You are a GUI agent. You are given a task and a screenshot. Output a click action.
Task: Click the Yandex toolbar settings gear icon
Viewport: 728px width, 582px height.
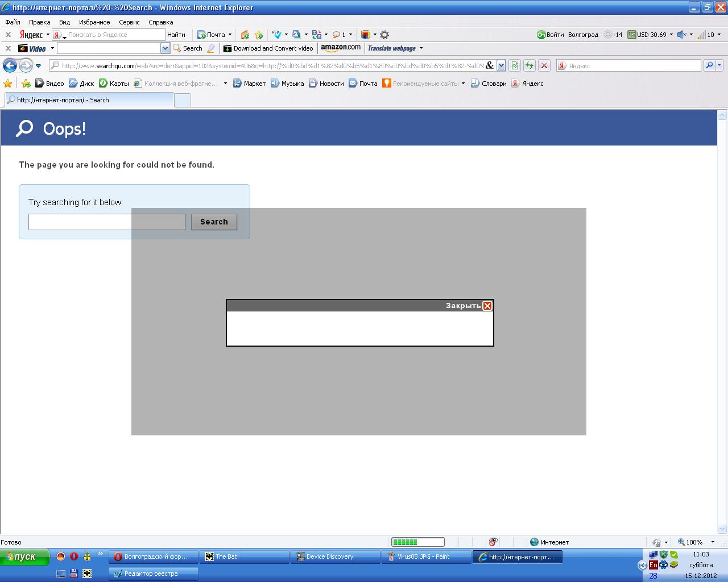tap(384, 35)
